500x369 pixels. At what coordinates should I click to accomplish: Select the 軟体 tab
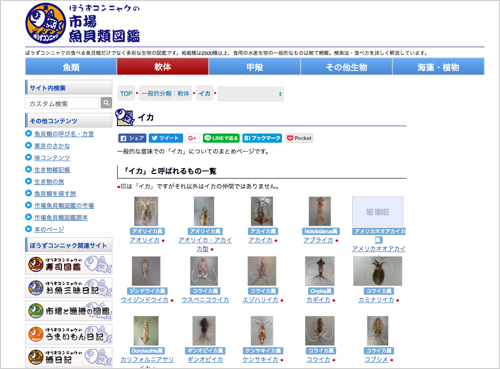coord(163,67)
